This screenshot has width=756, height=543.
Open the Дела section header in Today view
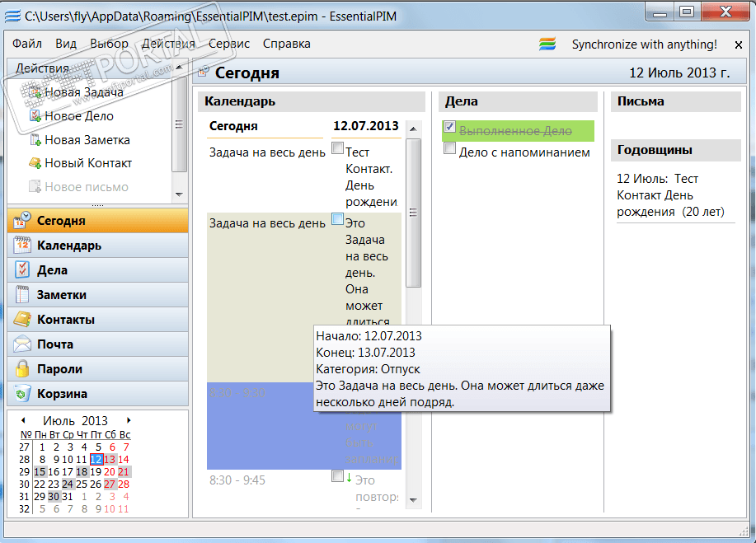coord(518,101)
